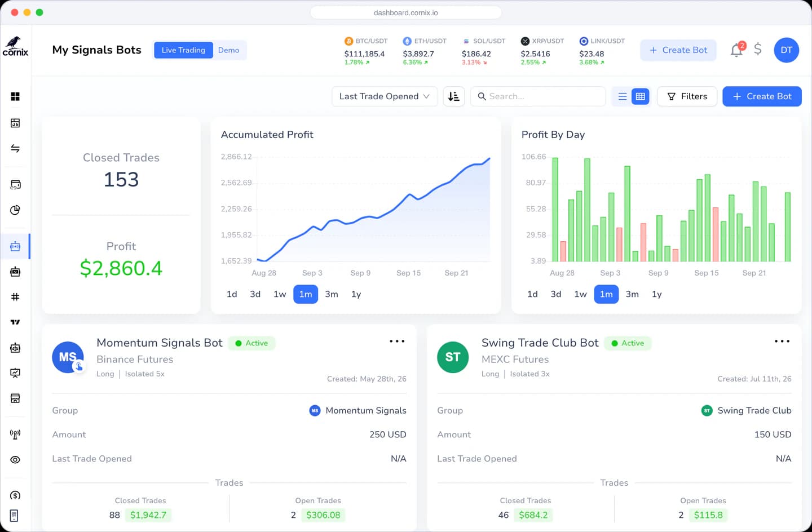Switch to list view layout

point(623,96)
